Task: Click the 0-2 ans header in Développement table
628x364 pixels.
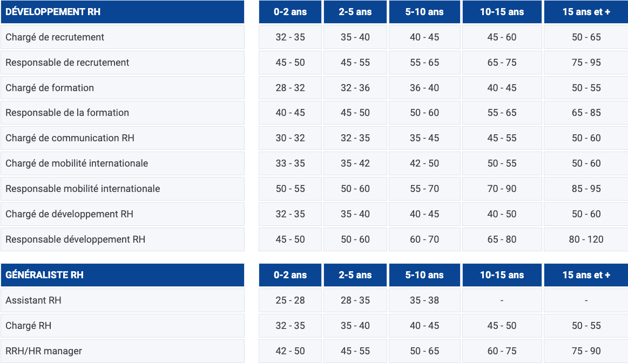Action: 291,12
